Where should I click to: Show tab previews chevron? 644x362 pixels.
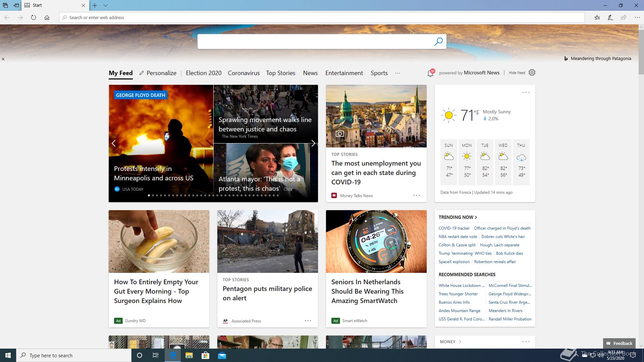[x=105, y=5]
